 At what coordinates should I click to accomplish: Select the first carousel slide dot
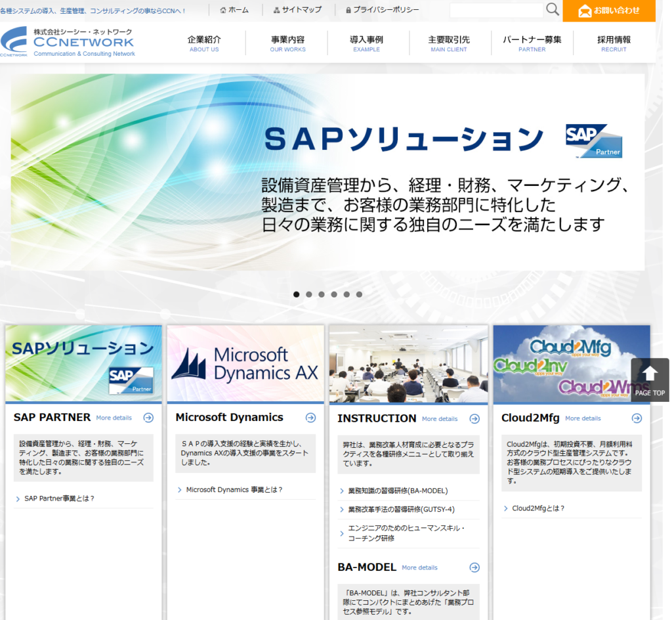pyautogui.click(x=297, y=294)
